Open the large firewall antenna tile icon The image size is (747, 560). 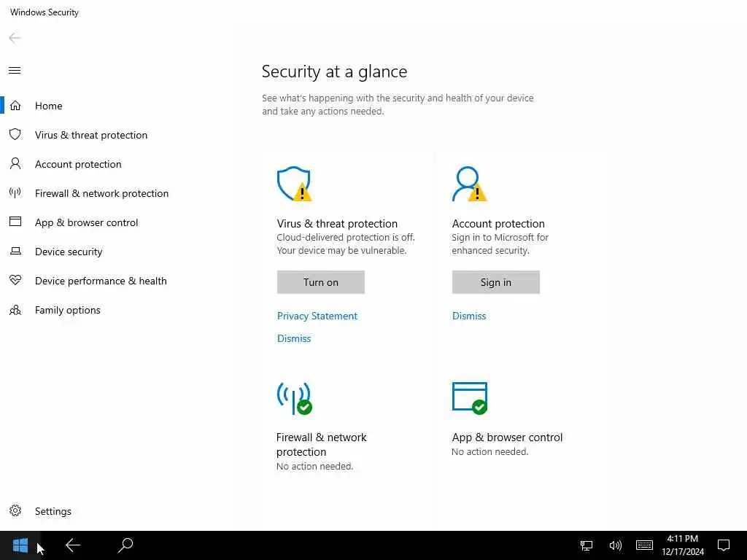294,398
